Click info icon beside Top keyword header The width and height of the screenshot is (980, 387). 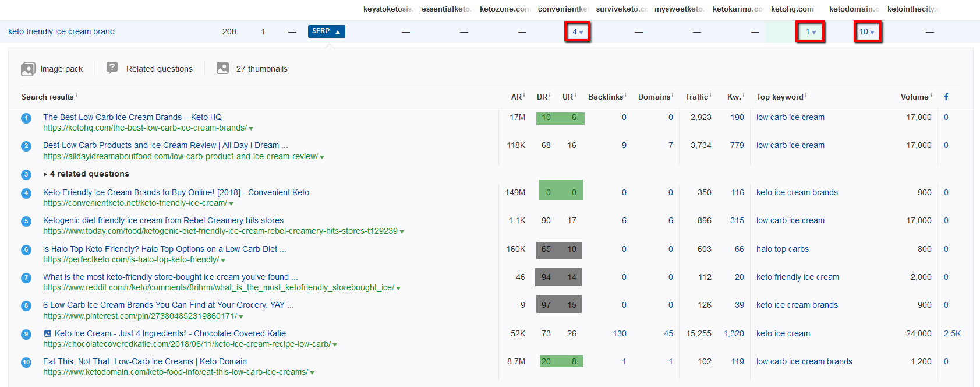click(806, 95)
